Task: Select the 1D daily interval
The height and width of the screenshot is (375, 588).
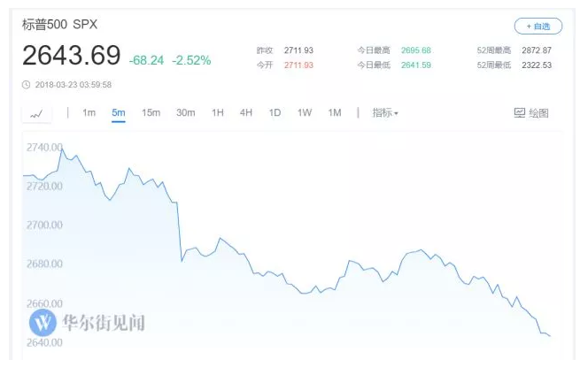Action: (x=275, y=112)
